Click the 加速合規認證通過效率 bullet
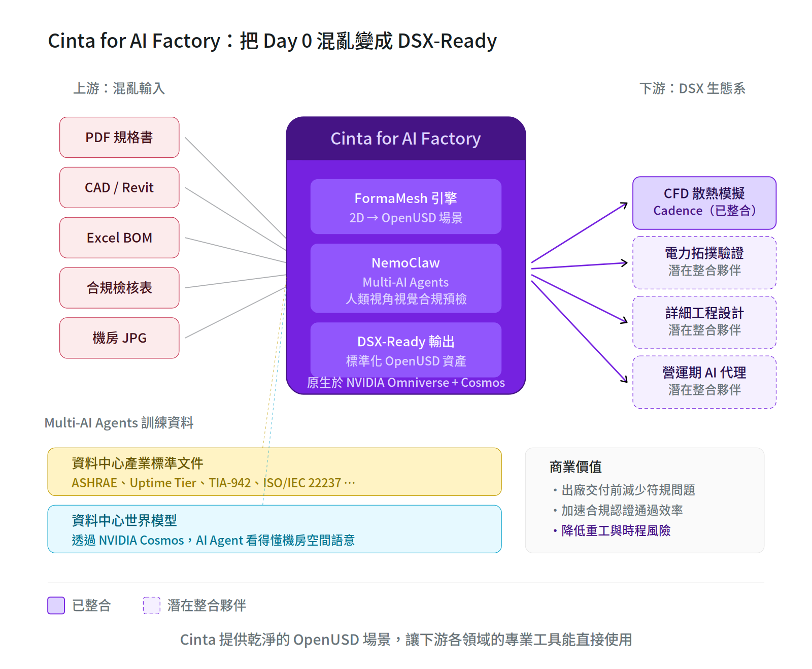Screen dimensions: 812x669 click(x=618, y=510)
